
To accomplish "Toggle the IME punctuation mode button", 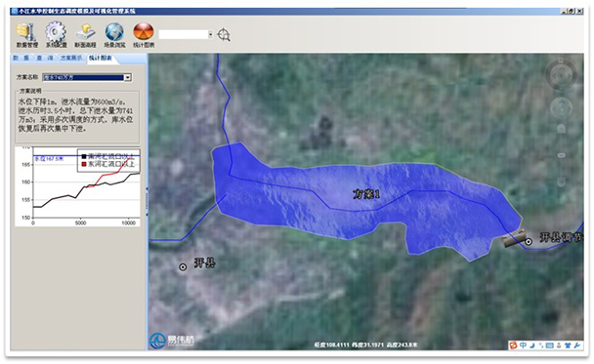I will (x=541, y=345).
